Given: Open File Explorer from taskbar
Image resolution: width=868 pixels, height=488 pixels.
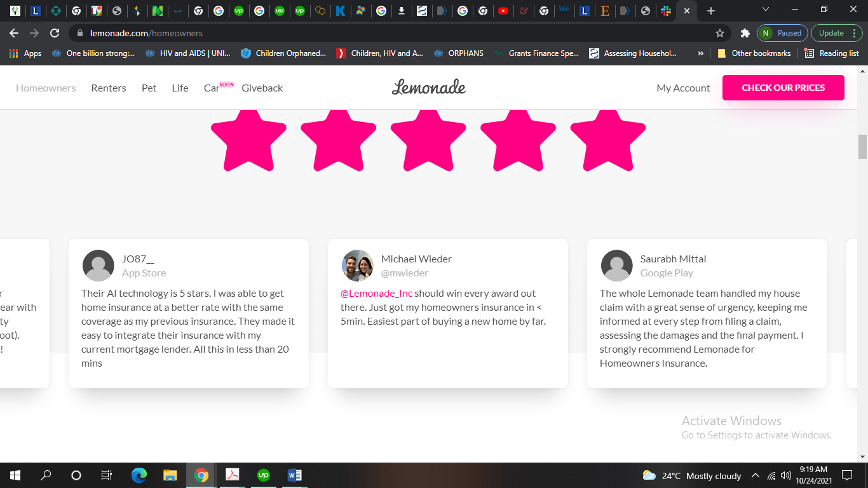Looking at the screenshot, I should coord(170,475).
